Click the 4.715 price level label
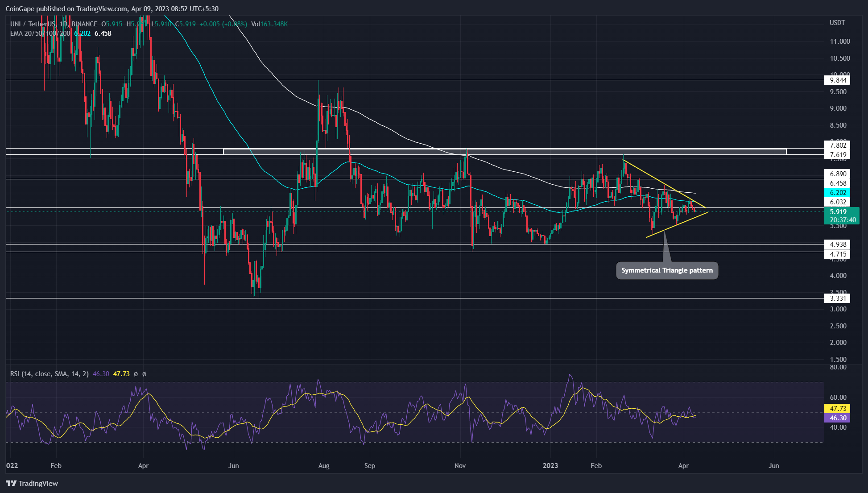868x493 pixels. 837,254
